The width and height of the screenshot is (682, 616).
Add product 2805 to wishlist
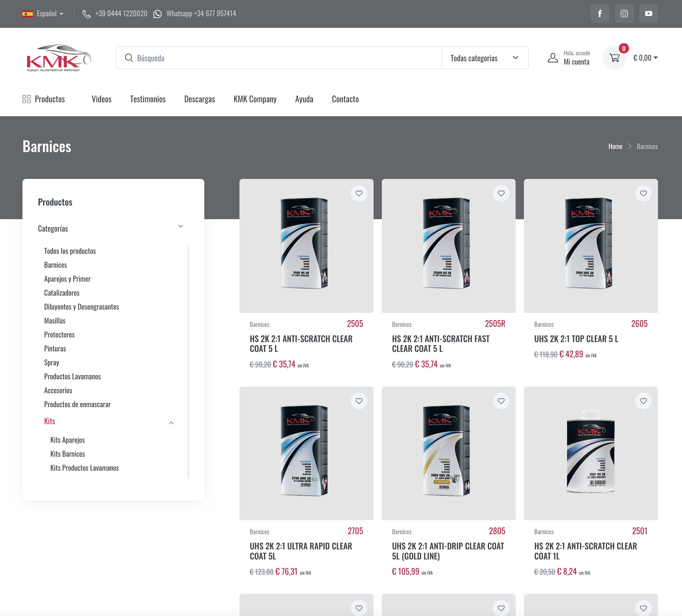(501, 401)
